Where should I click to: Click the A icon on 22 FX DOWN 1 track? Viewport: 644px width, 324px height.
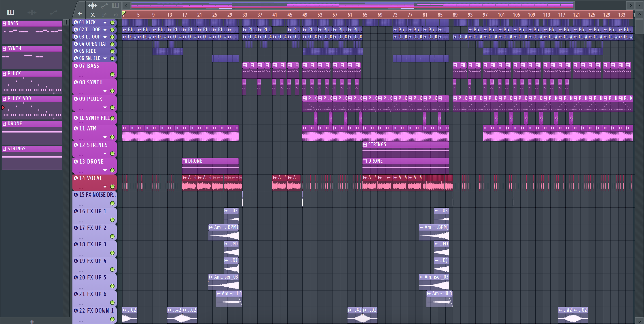click(76, 311)
